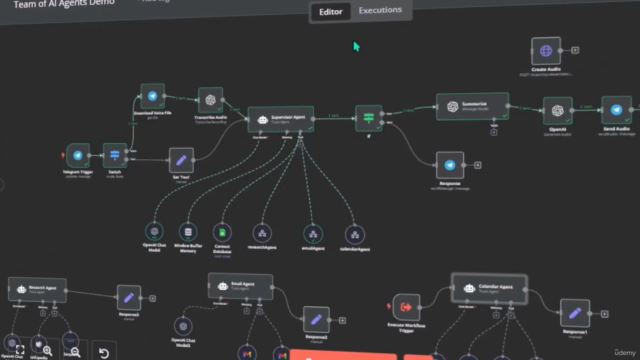This screenshot has width=640, height=360.
Task: Open the Transcribe Audio node
Action: (x=210, y=100)
